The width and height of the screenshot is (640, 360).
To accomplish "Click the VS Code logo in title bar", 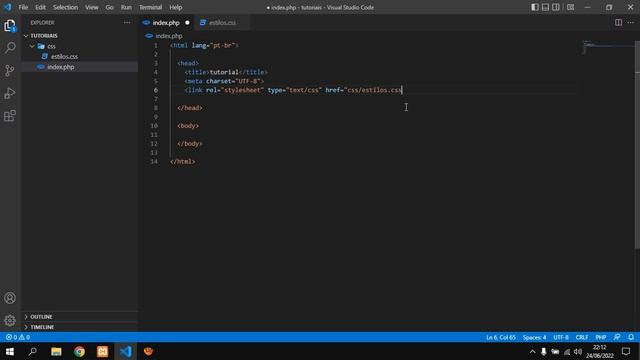I will point(8,7).
